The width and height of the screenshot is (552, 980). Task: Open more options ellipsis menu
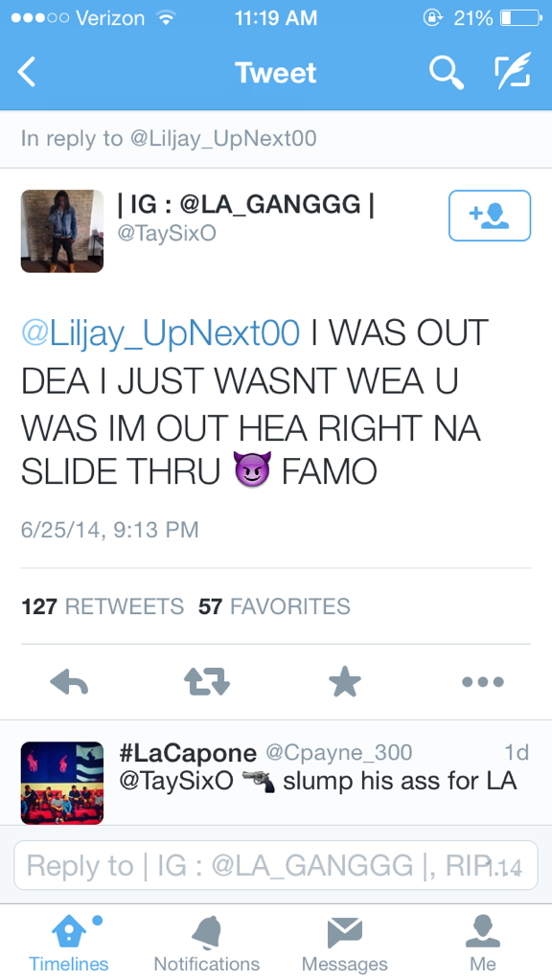[483, 682]
